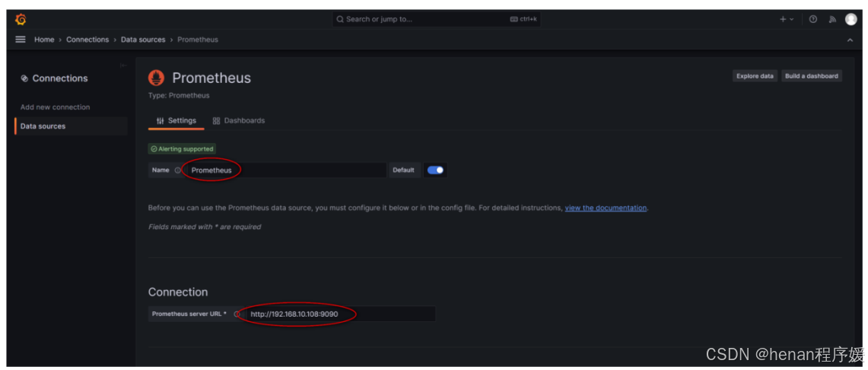Click the Build a dashboard button
This screenshot has height=370, width=868.
click(x=812, y=76)
